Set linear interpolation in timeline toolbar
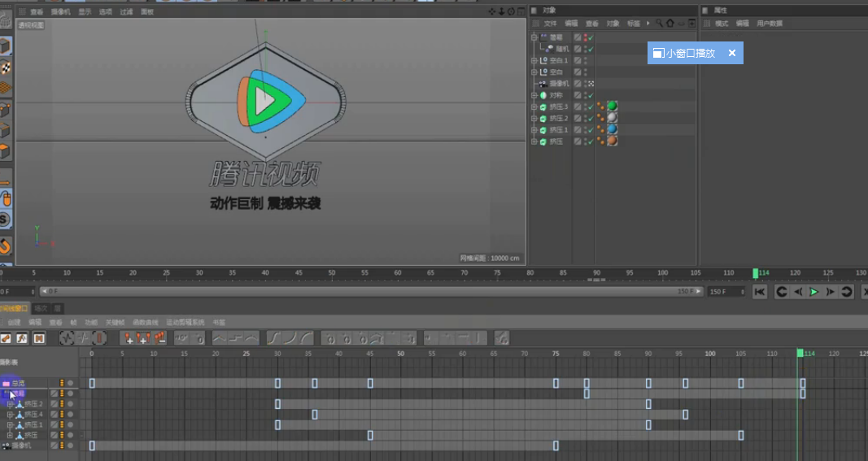Viewport: 868px width, 461px height. pyautogui.click(x=220, y=338)
